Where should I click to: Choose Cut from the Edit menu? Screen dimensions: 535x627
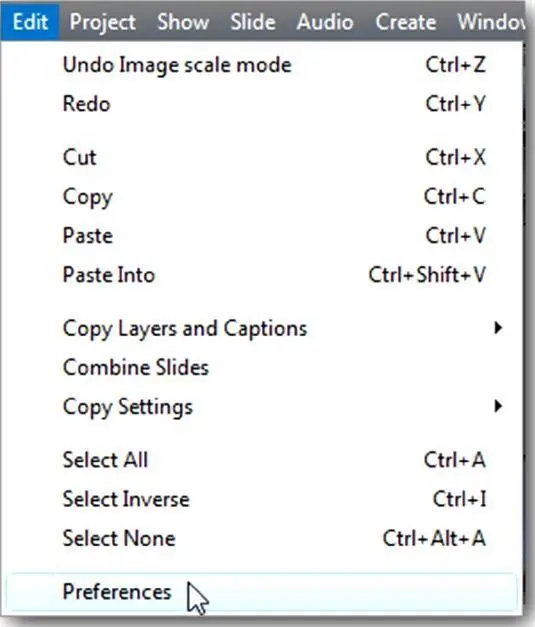(x=262, y=157)
